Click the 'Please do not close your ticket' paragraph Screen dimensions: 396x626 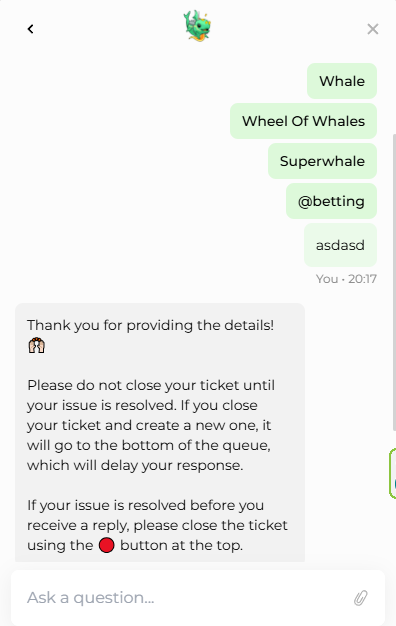151,425
